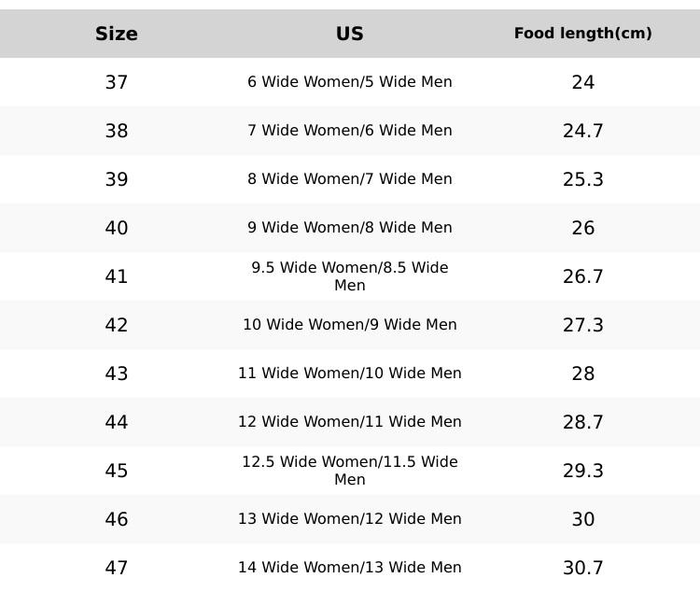Click the Size column header
The width and height of the screenshot is (700, 592).
pyautogui.click(x=117, y=34)
